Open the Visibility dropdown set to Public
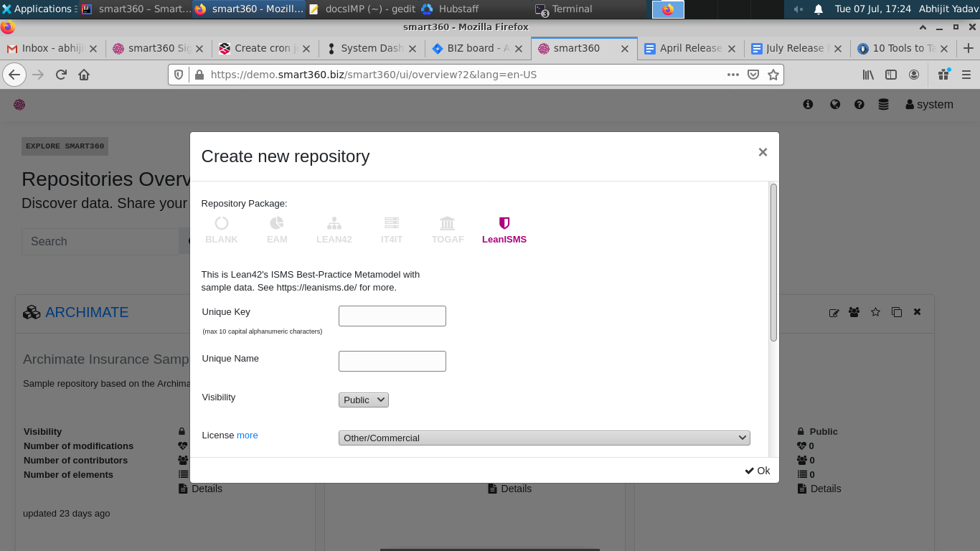Viewport: 980px width, 551px height. coord(364,400)
